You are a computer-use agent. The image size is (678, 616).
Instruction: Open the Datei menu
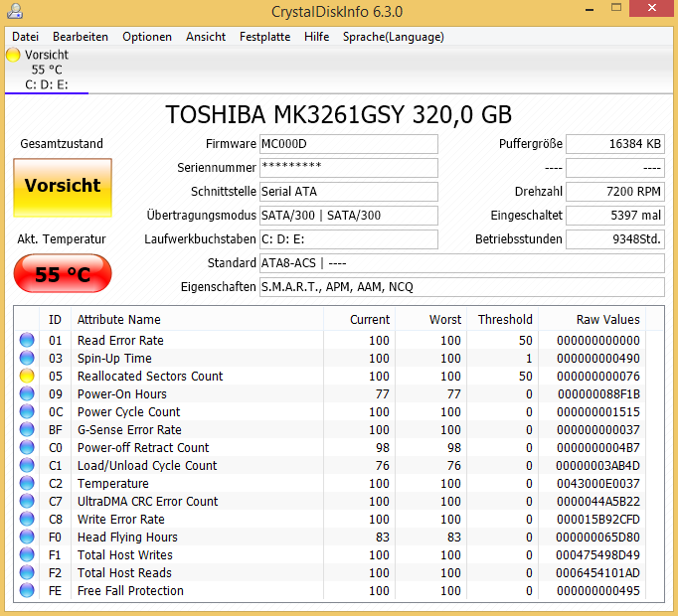(x=25, y=37)
